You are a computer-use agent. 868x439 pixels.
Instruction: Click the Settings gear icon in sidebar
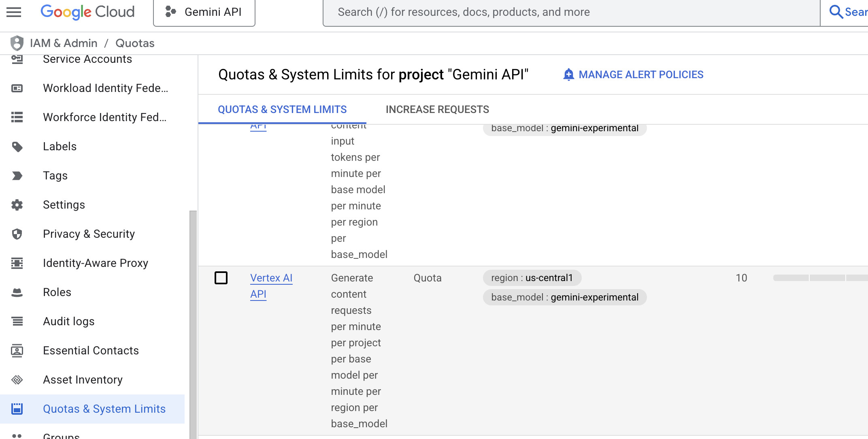click(17, 205)
